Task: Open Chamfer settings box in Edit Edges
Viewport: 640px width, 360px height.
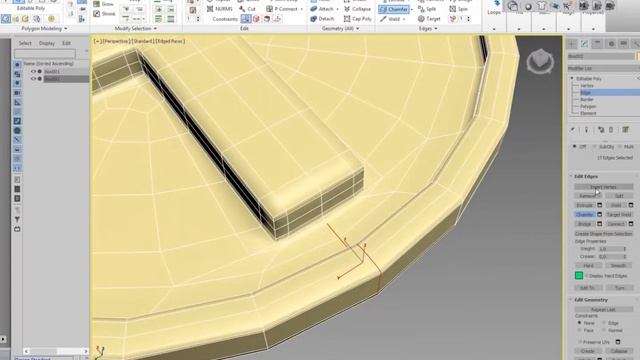Action: coord(599,214)
